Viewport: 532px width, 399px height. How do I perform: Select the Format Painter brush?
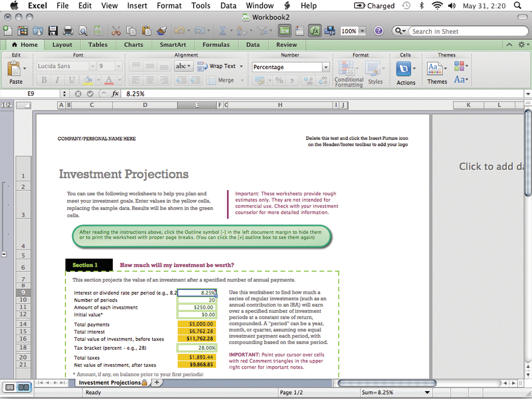162,31
